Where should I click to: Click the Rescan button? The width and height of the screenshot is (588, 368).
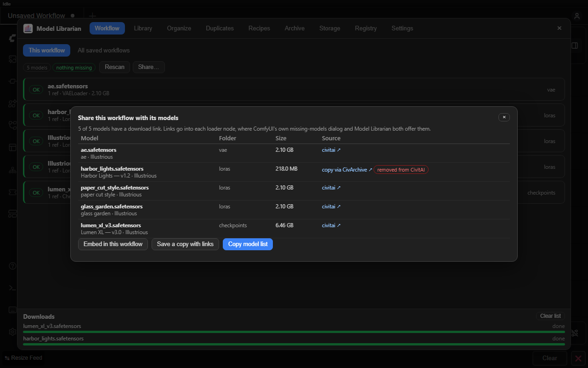[114, 67]
